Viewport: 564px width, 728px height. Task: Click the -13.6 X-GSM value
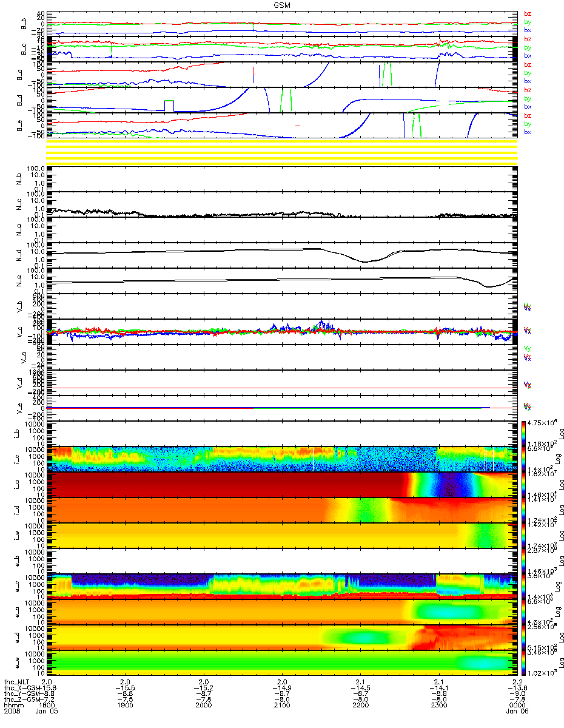(517, 688)
